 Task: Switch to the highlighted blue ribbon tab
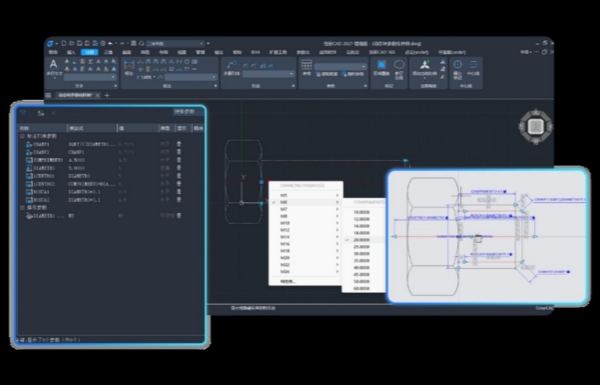point(90,52)
